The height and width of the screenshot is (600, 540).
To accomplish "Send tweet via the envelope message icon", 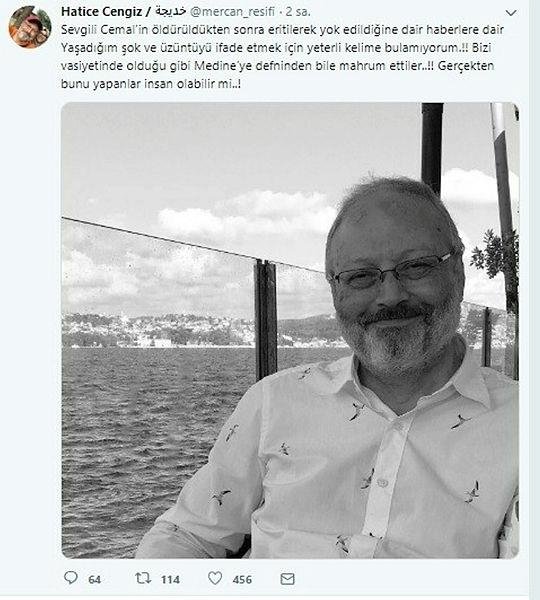I will tap(287, 579).
